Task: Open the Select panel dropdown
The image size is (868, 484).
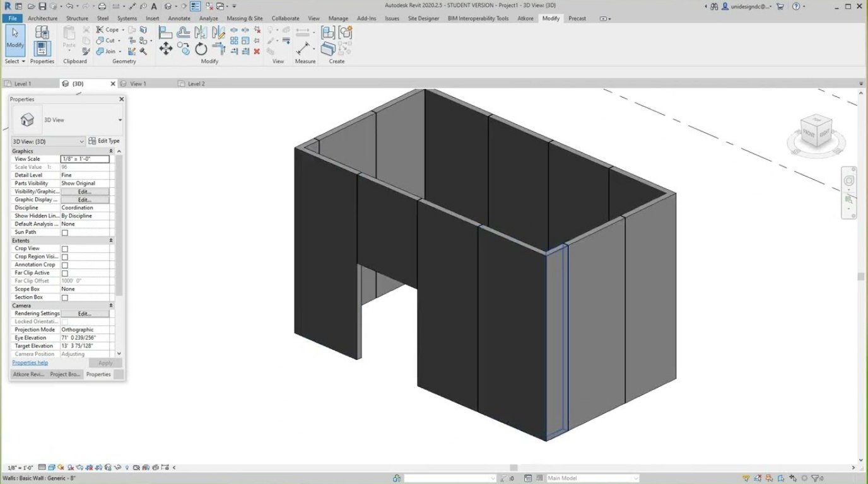Action: [x=15, y=61]
